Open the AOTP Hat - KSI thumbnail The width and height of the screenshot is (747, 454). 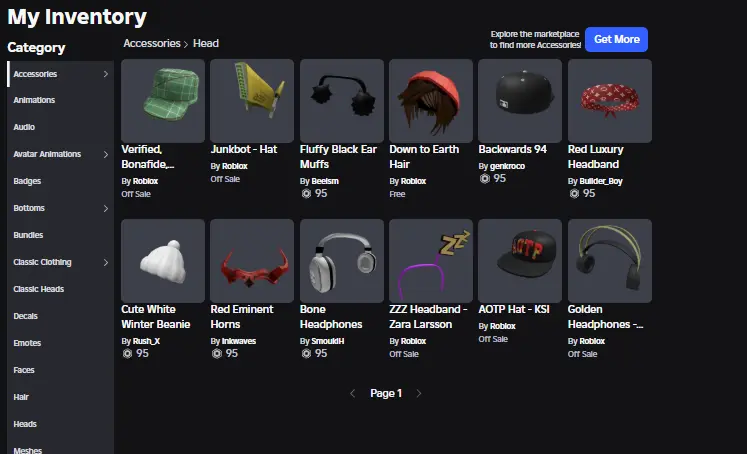coord(520,261)
